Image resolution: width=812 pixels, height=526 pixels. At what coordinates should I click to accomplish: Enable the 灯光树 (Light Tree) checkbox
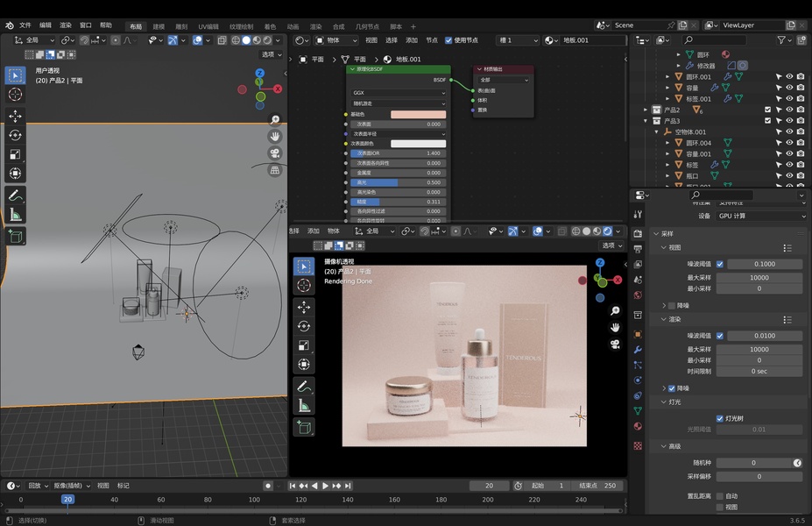click(x=719, y=418)
